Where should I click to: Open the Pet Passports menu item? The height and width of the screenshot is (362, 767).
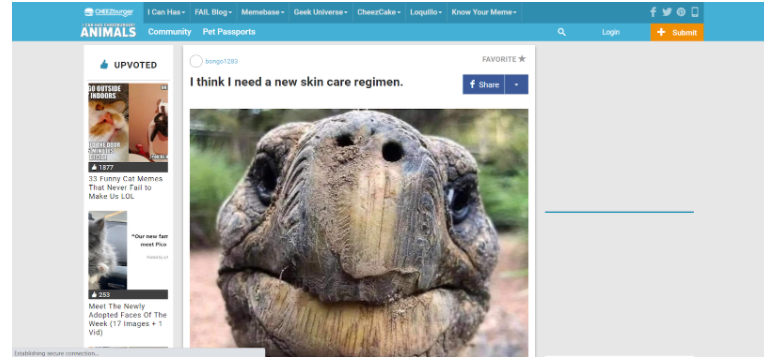[229, 32]
